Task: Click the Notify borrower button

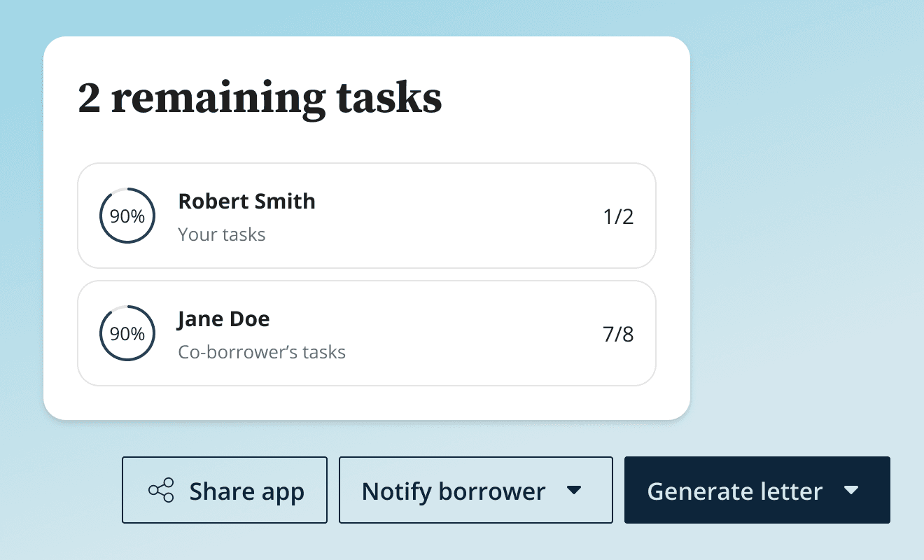Action: coord(453,490)
